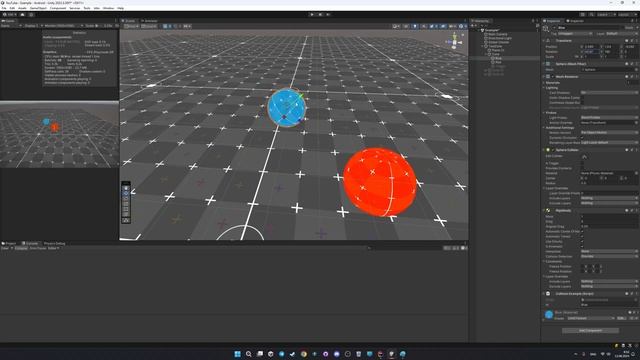Click the Rigidbody Mass field

609,217
